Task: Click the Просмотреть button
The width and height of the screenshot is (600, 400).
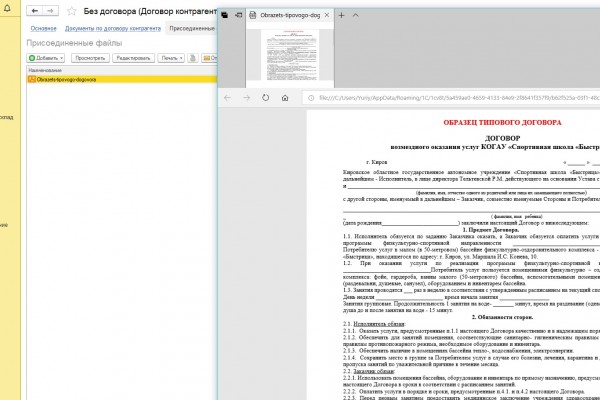Action: [90, 58]
